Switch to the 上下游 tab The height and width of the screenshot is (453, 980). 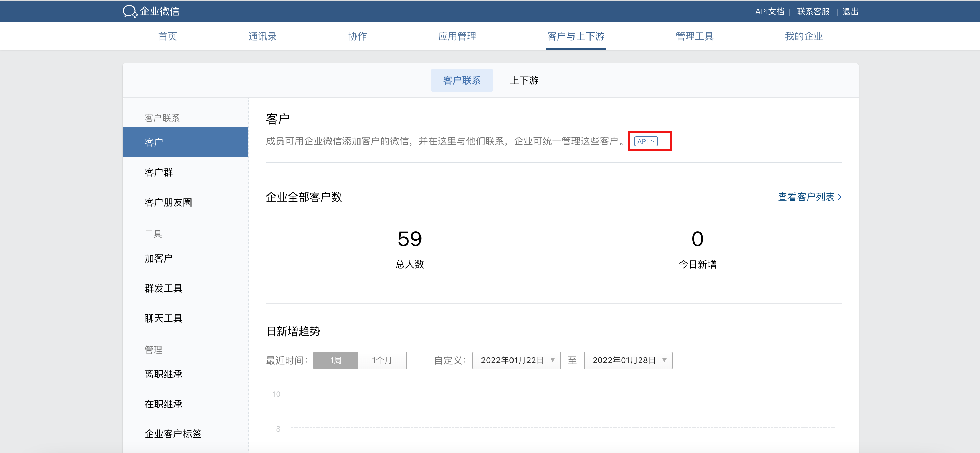coord(524,80)
